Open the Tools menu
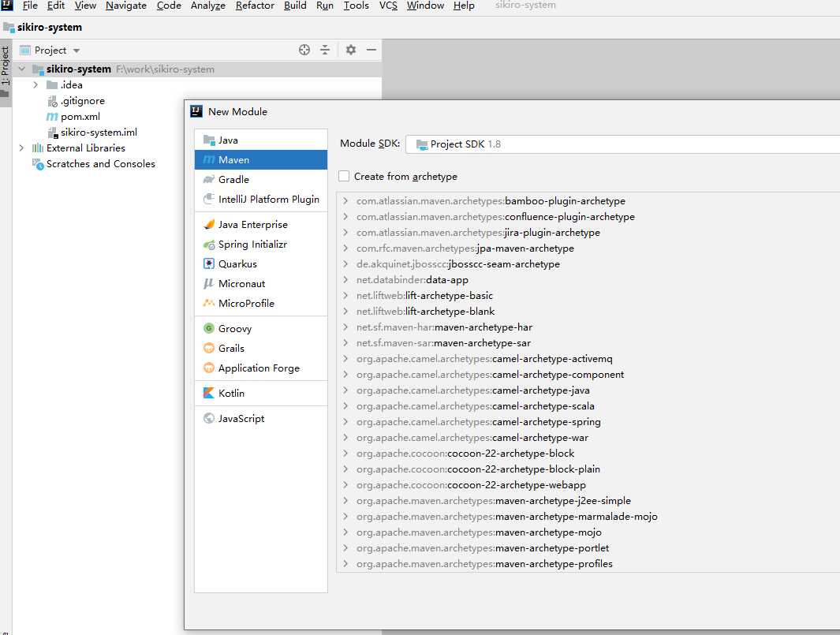This screenshot has height=635, width=840. click(357, 6)
